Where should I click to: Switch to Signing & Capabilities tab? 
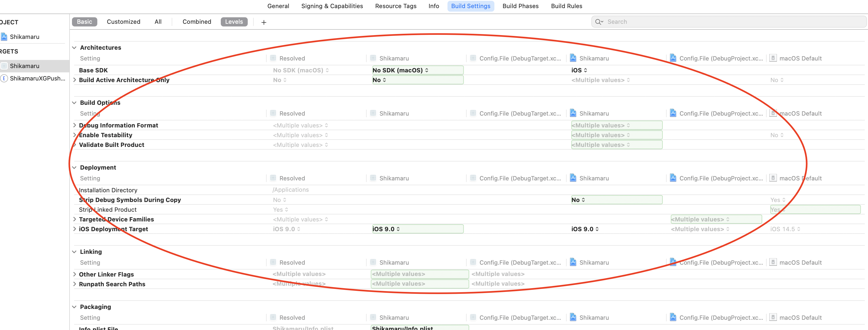pyautogui.click(x=332, y=6)
